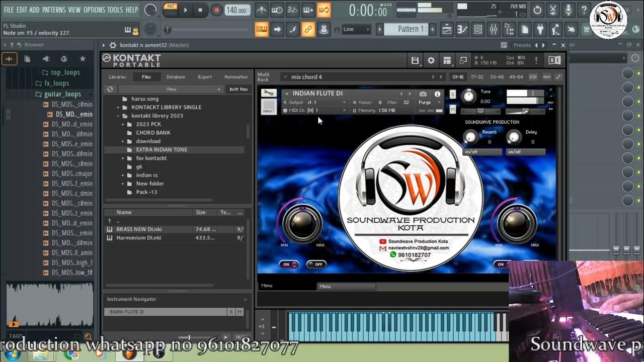The width and height of the screenshot is (644, 362).
Task: Switch to the Kontakt Libraries tab
Action: [x=118, y=77]
